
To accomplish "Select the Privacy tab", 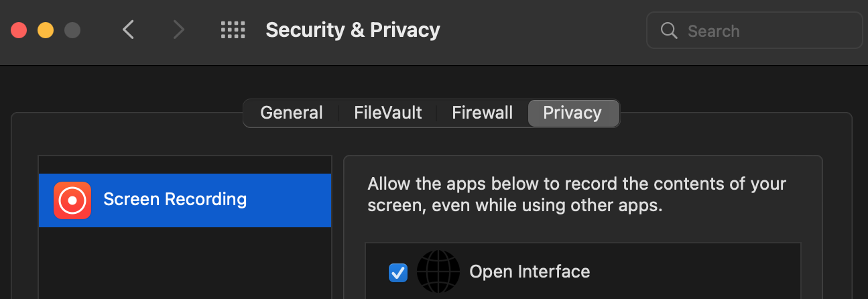I will pos(572,113).
